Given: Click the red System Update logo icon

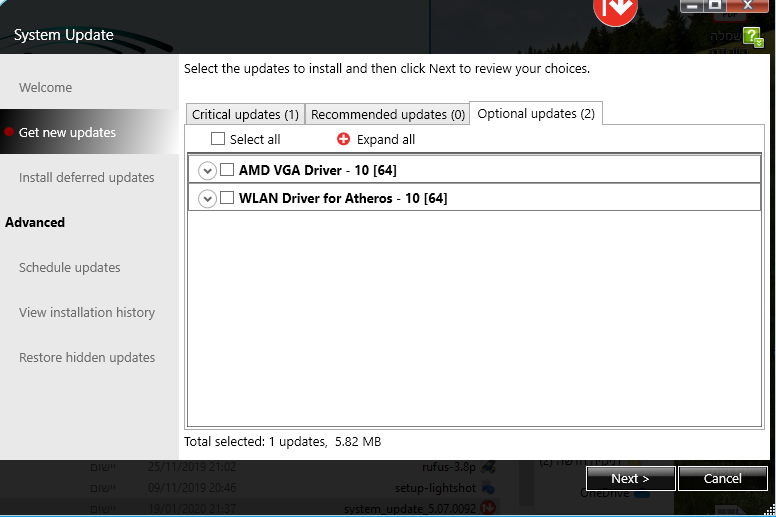Looking at the screenshot, I should 615,10.
